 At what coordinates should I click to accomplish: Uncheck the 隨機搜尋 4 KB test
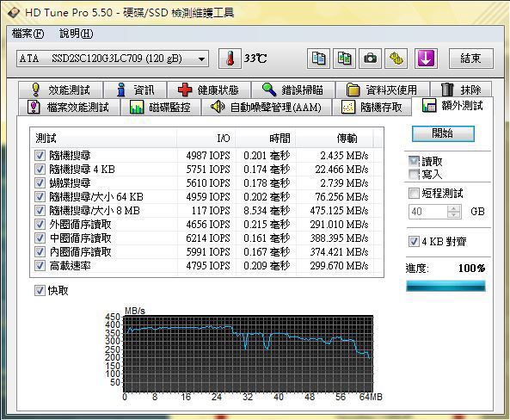tap(40, 169)
